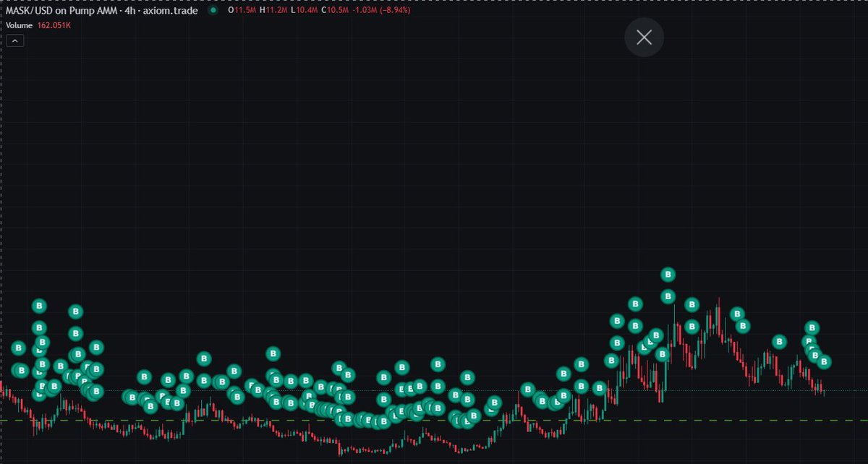The image size is (868, 464).
Task: Click the high value H11.2M
Action: (274, 11)
